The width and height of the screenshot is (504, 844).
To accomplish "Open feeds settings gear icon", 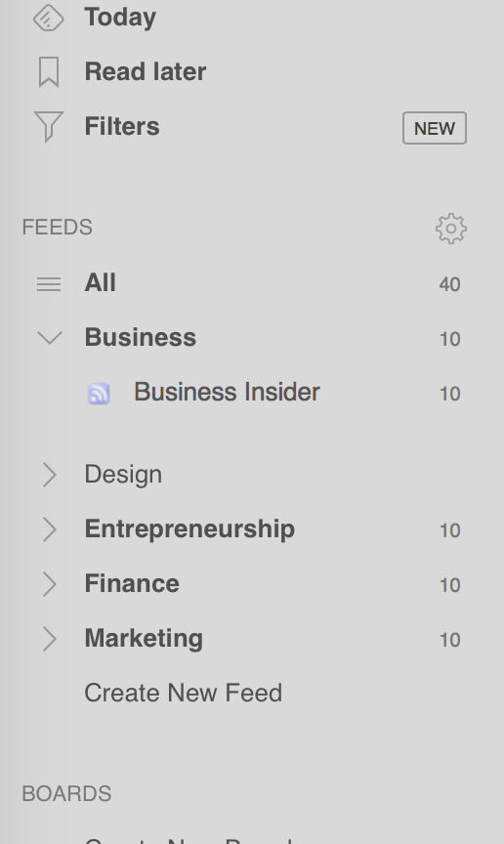I will [450, 229].
